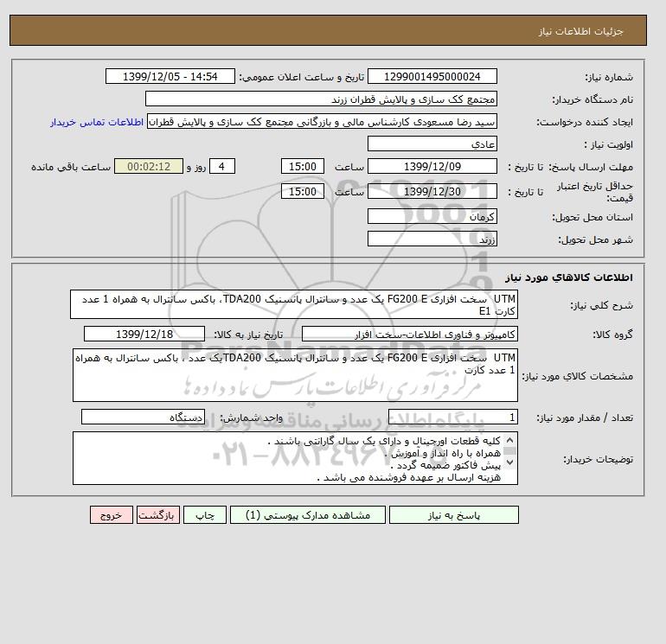
Task: Click the حداقل تاریخ اعتبار قیمت label
Action: point(595,192)
